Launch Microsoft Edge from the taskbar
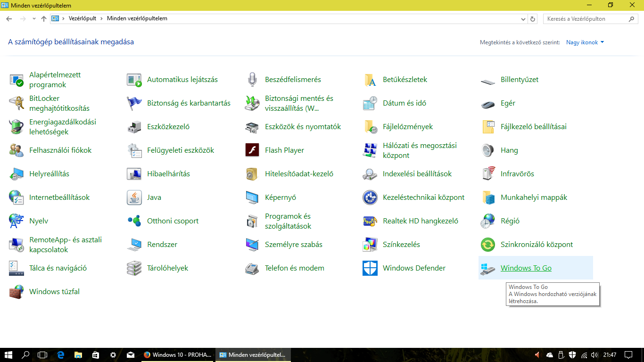Viewport: 644px width, 362px height. click(60, 355)
